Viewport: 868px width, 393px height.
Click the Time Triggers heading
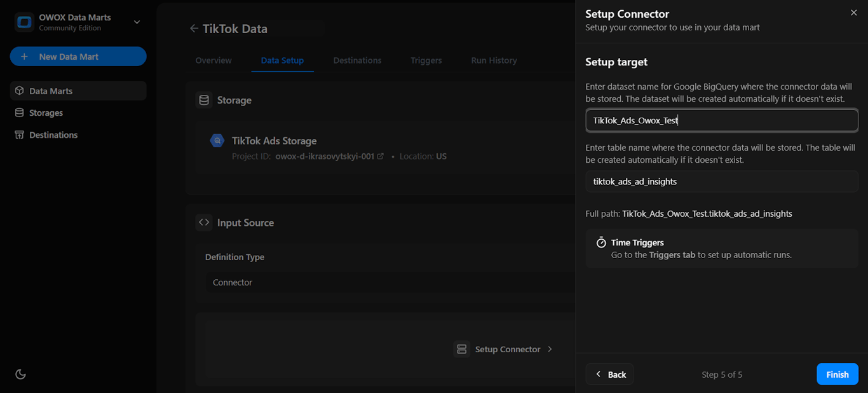(x=637, y=242)
